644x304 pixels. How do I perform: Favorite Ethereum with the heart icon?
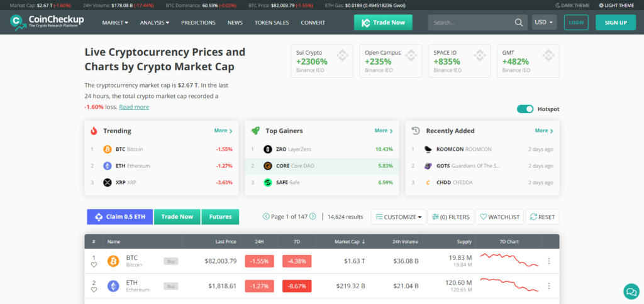point(94,290)
